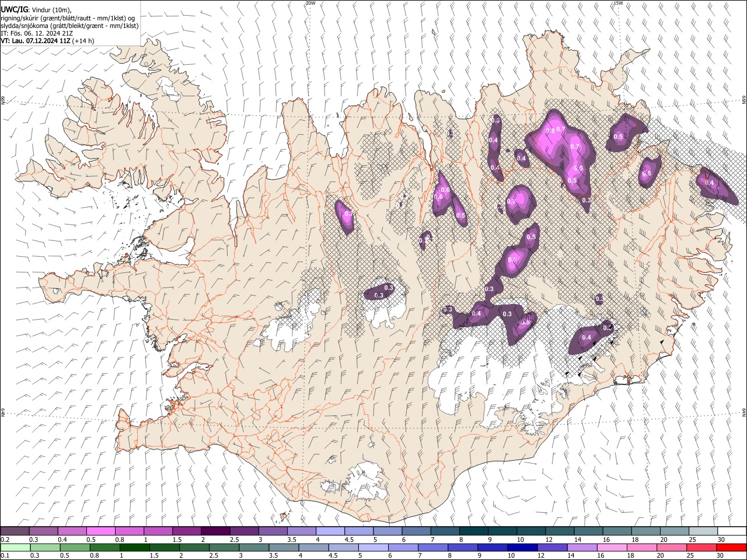The image size is (747, 560).
Task: Click the 0.8 snowfall value on the map
Action: click(x=550, y=131)
